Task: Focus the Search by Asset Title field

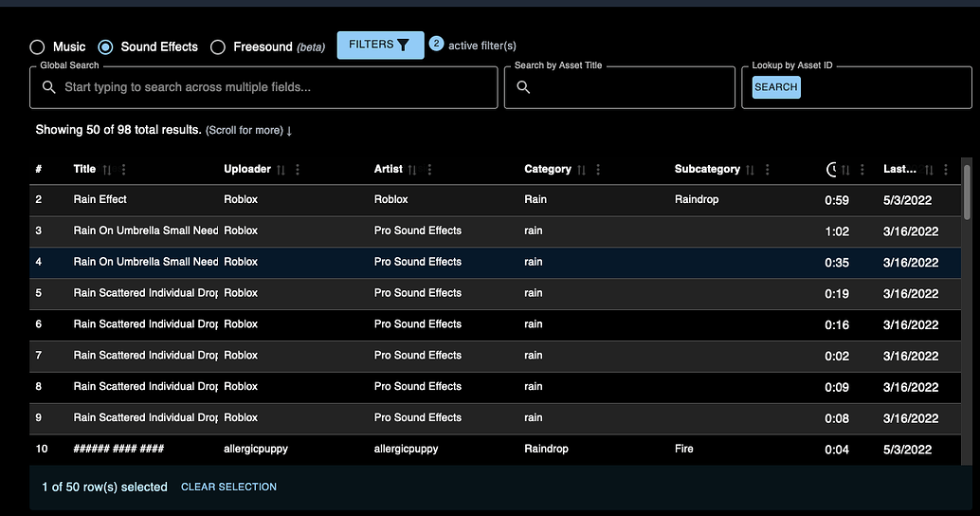Action: point(620,87)
